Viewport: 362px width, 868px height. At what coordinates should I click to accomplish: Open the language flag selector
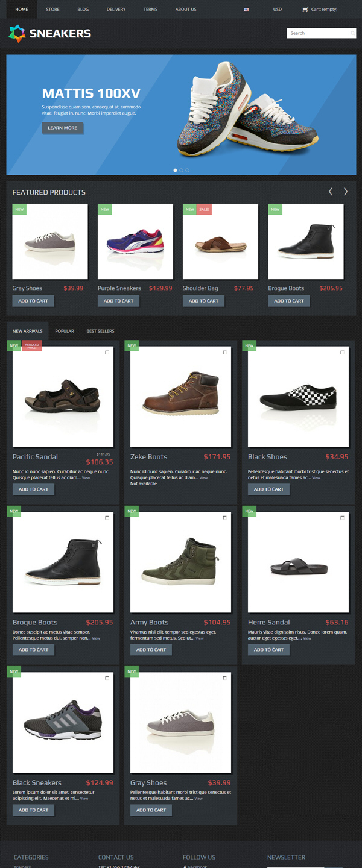pos(246,10)
